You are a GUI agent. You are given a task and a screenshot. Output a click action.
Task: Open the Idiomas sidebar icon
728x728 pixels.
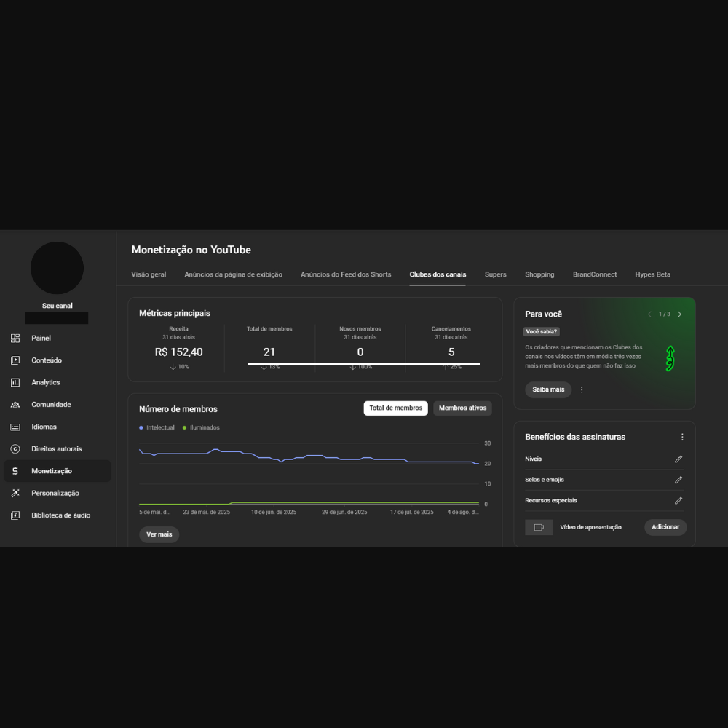(x=15, y=427)
